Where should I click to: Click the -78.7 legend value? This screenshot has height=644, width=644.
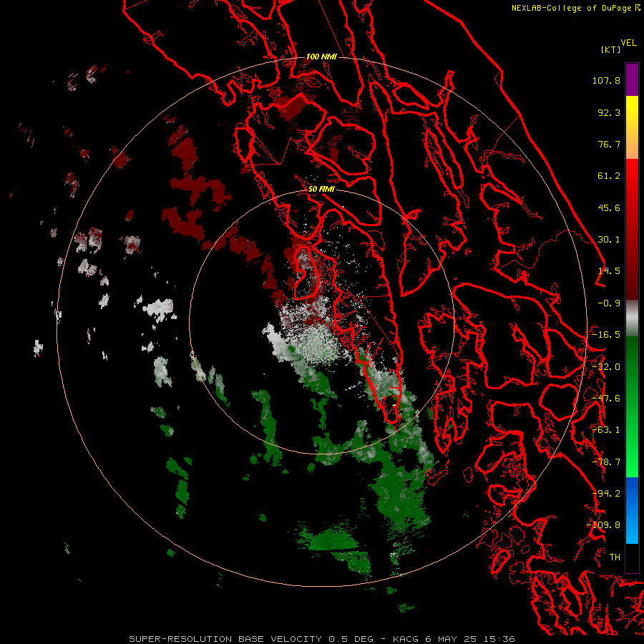(x=606, y=462)
